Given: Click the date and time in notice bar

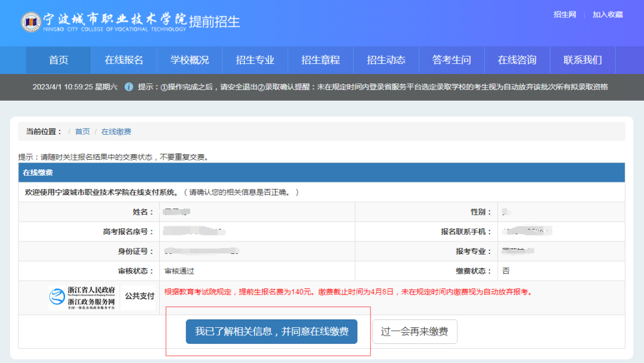Looking at the screenshot, I should (x=75, y=87).
